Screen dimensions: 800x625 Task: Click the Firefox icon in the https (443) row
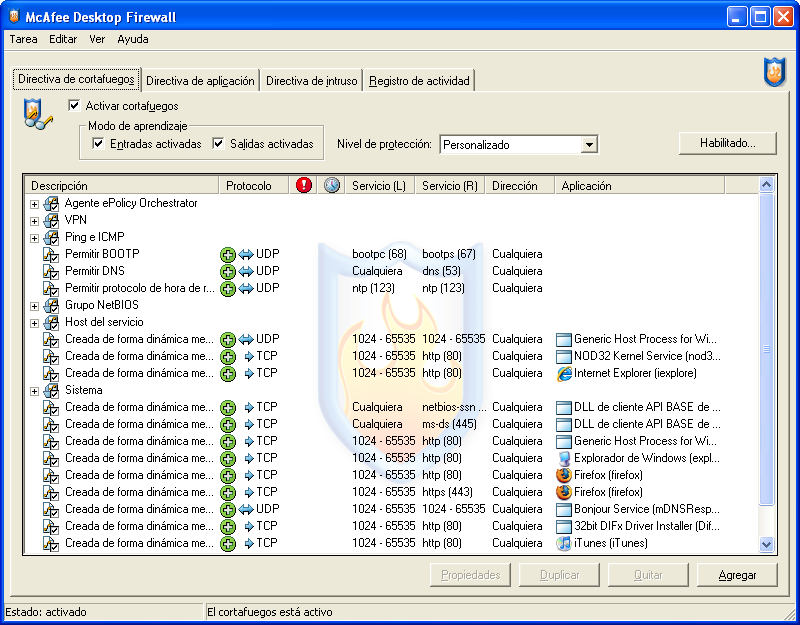(564, 492)
